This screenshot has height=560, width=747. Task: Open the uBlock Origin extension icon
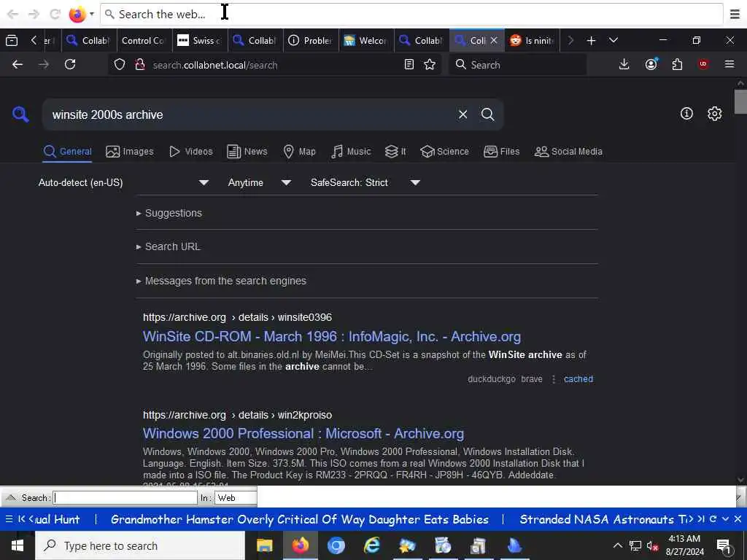pos(703,64)
